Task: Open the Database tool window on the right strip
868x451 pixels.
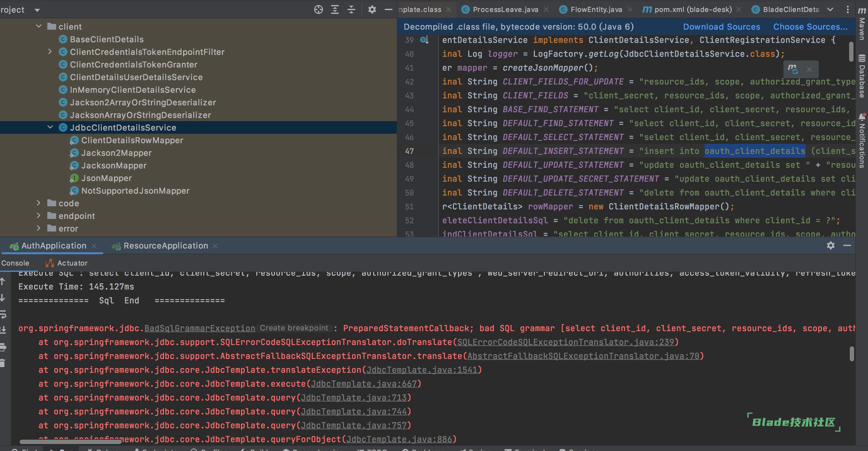Action: 862,76
